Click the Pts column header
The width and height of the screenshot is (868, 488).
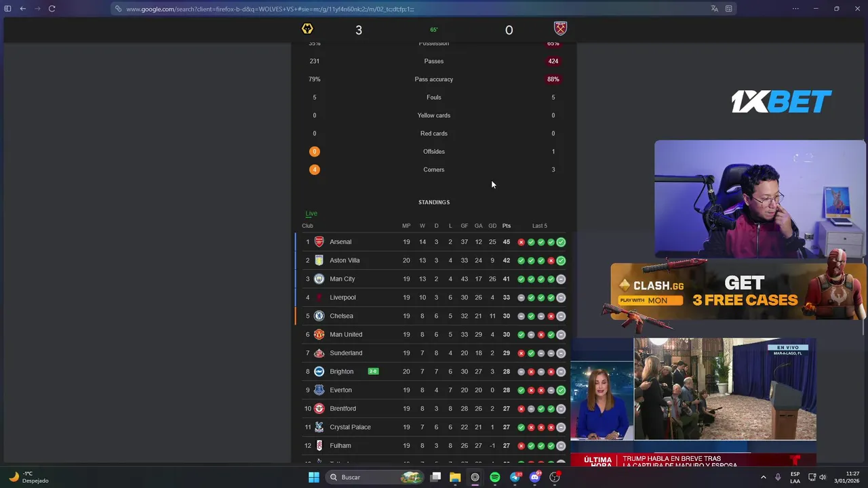[507, 226]
